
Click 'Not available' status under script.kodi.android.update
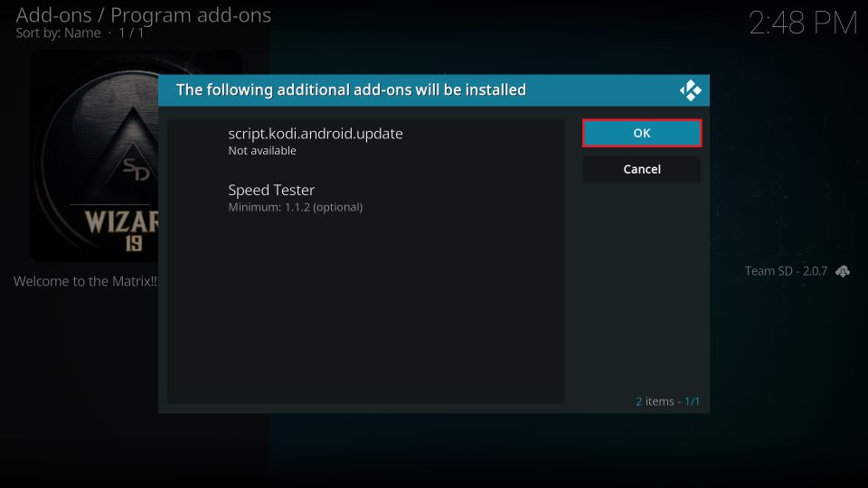[x=262, y=151]
